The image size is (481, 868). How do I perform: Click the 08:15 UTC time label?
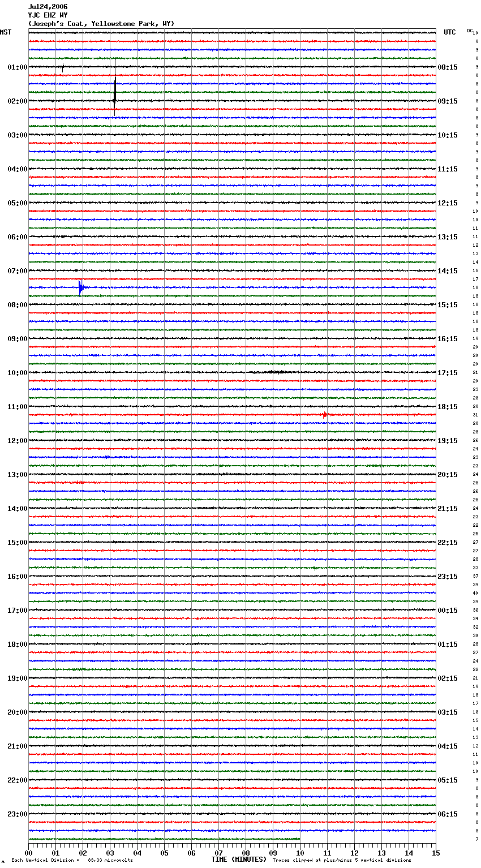(x=448, y=67)
